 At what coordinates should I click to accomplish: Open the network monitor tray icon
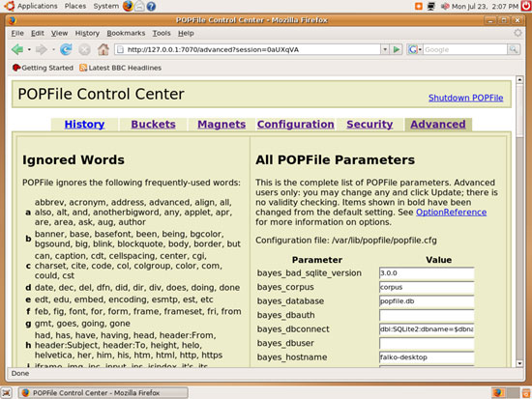[430, 6]
